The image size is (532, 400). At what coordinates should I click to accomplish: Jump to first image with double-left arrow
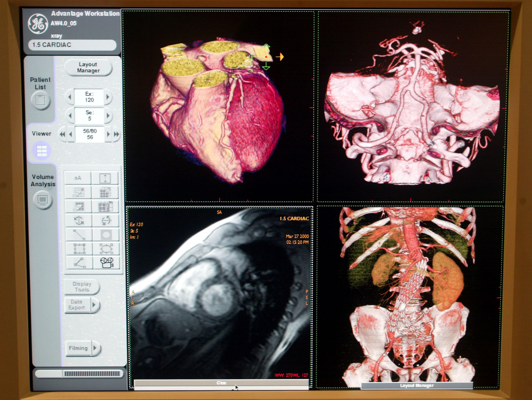[x=62, y=134]
